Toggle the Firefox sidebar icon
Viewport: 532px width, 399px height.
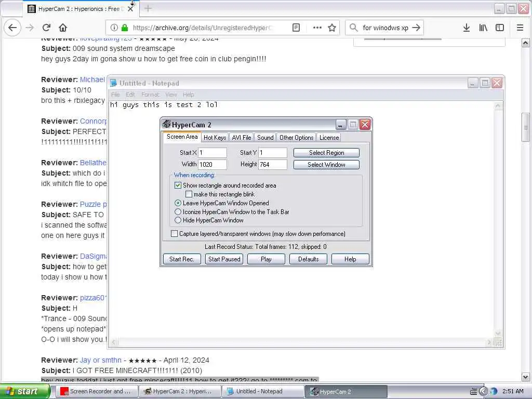pyautogui.click(x=500, y=28)
